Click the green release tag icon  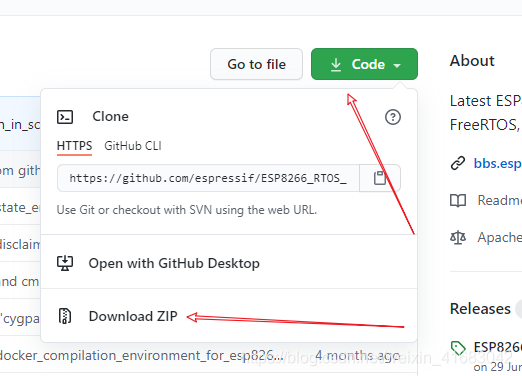coord(458,348)
